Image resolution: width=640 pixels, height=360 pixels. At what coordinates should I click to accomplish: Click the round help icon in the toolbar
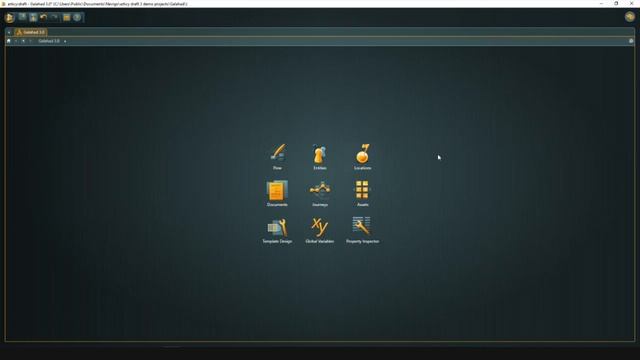[77, 17]
